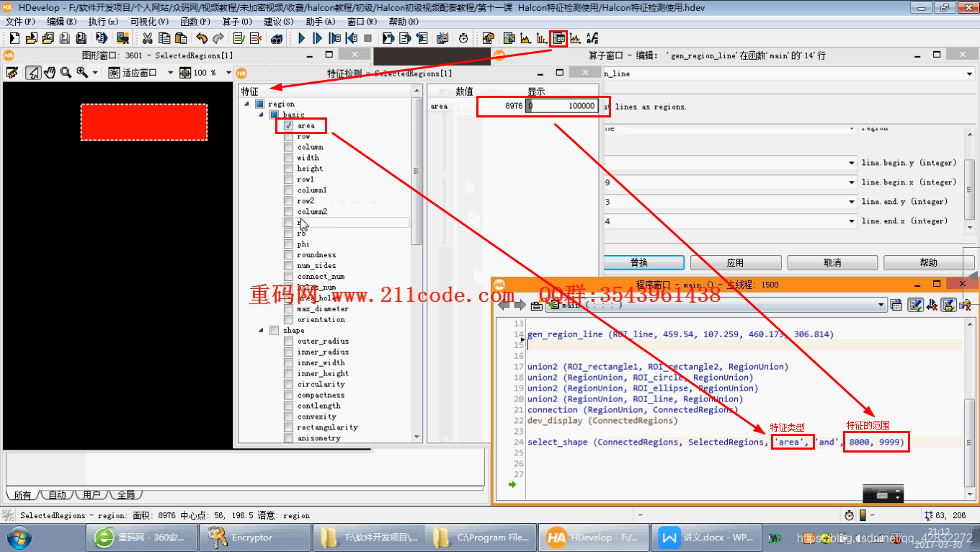Image resolution: width=980 pixels, height=552 pixels.
Task: Click the forward arrow in program window
Action: click(520, 305)
